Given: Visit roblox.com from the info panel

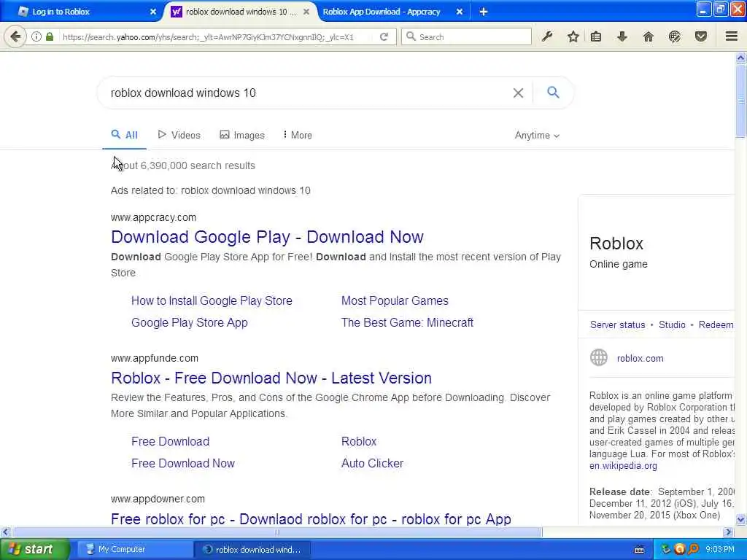Looking at the screenshot, I should [x=640, y=358].
